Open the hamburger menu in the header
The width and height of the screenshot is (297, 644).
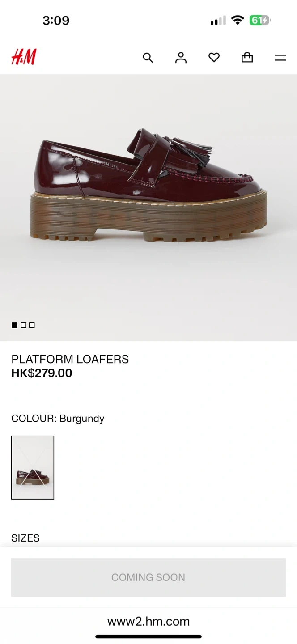[x=280, y=58]
